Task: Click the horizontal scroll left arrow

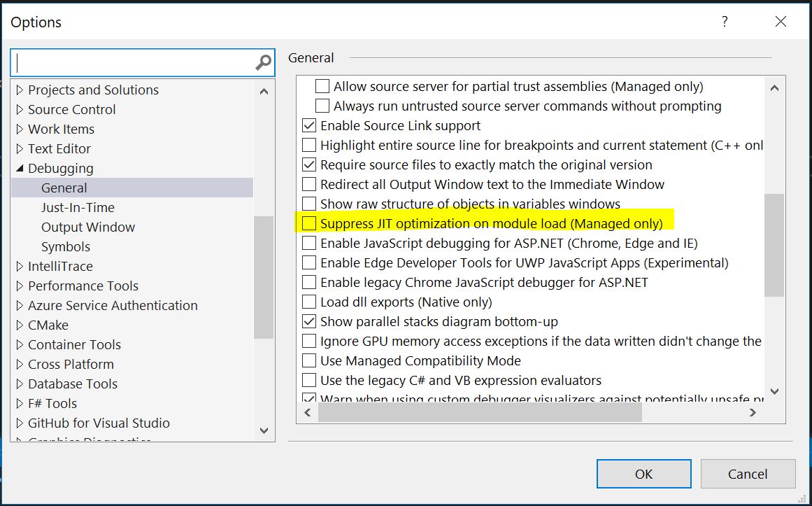Action: point(308,413)
